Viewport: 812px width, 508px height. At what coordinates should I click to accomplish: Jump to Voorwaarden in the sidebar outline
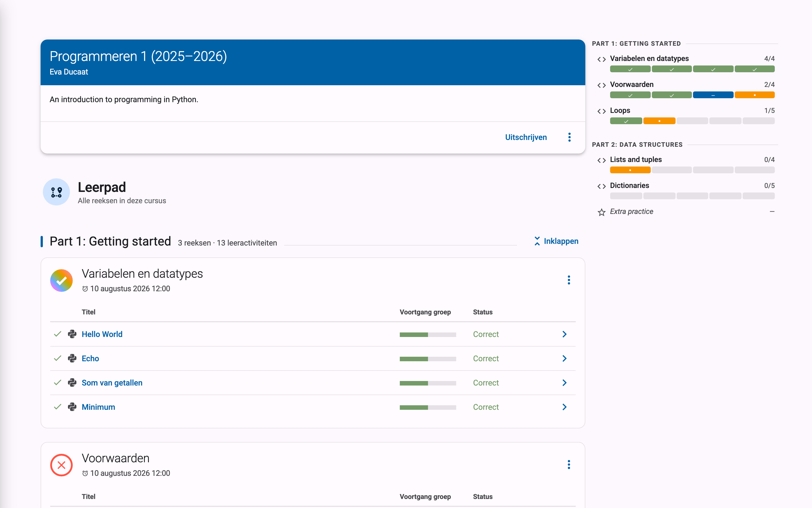coord(632,84)
